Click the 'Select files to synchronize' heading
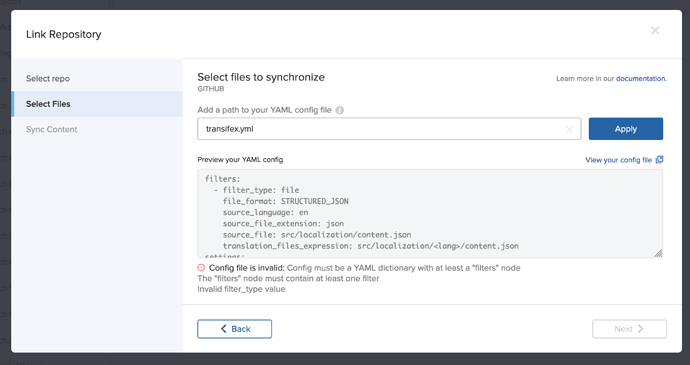This screenshot has width=690, height=365. [x=261, y=77]
